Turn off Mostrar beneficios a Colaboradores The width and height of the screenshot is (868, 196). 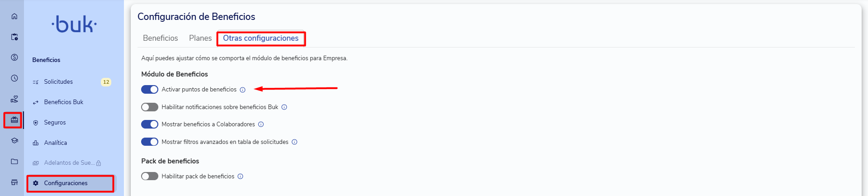tap(150, 124)
